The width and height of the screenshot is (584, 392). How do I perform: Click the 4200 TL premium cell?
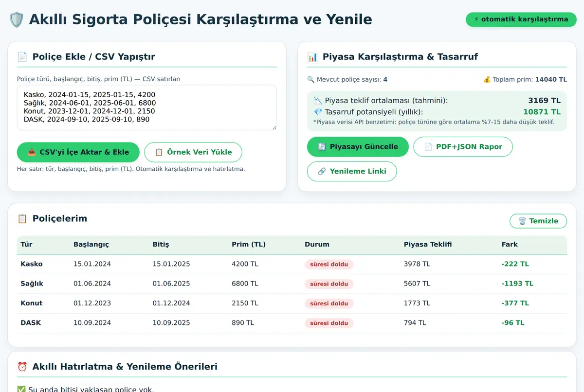point(245,264)
